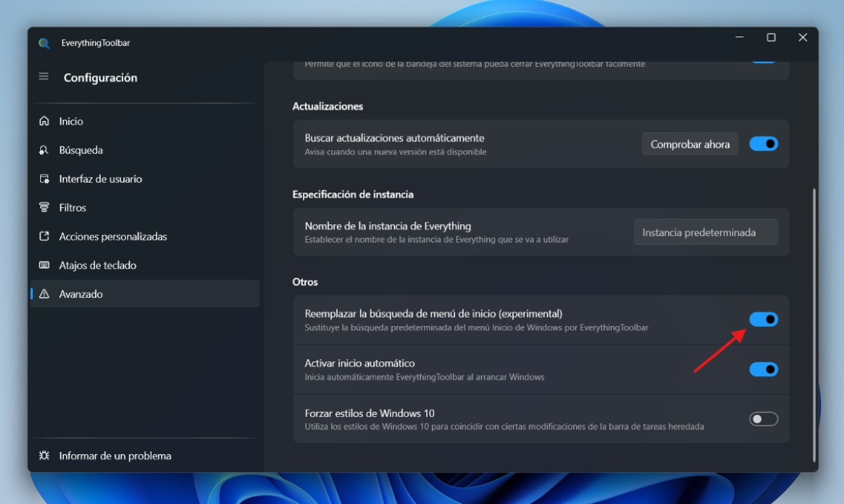
Task: Click the Inicio home icon
Action: [x=44, y=122]
